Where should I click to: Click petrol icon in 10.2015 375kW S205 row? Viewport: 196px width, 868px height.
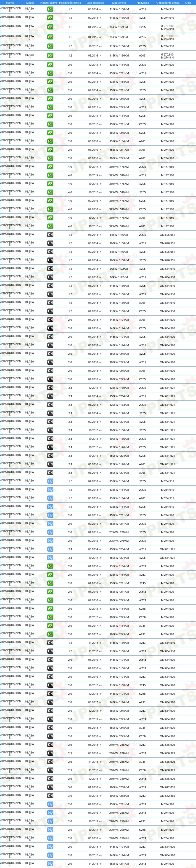pyautogui.click(x=50, y=192)
